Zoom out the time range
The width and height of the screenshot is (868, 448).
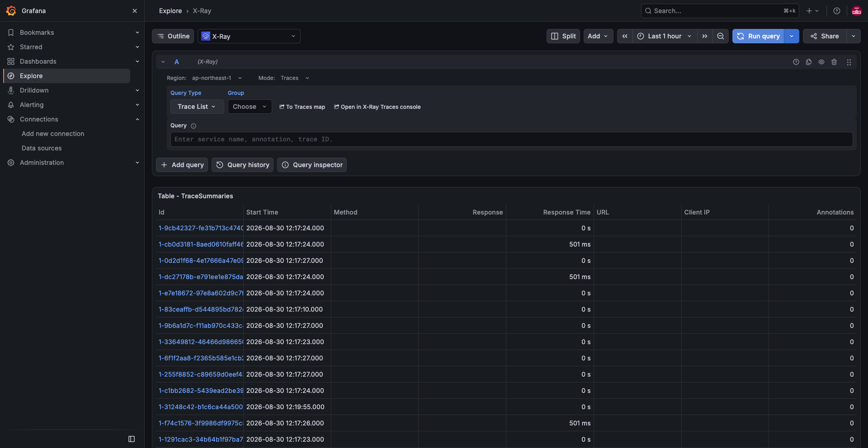coord(721,36)
